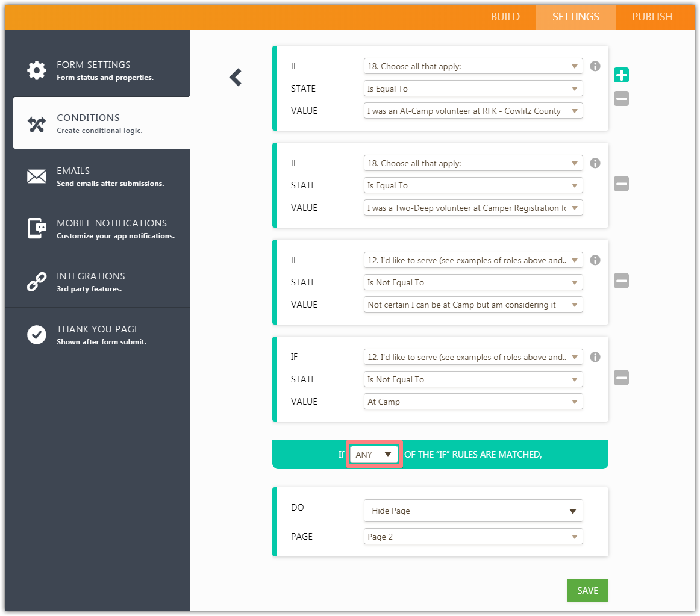The width and height of the screenshot is (700, 616).
Task: Change the 'Is Equal To' state dropdown
Action: [x=473, y=89]
